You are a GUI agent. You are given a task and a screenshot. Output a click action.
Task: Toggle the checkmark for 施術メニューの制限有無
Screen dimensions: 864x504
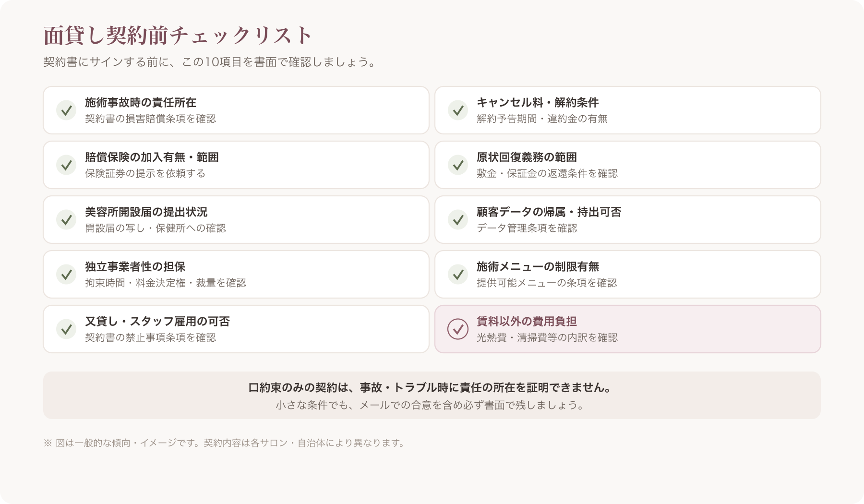[x=458, y=275]
